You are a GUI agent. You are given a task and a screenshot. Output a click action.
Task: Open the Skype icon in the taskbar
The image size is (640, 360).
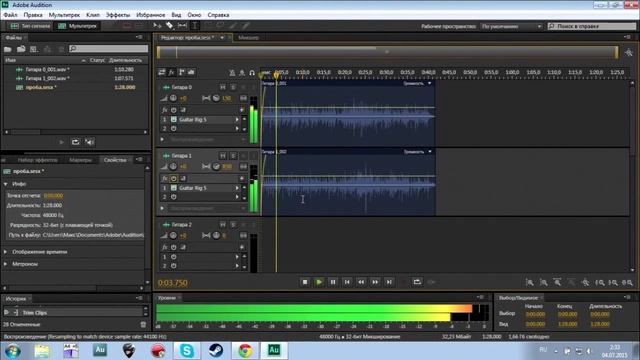(187, 351)
